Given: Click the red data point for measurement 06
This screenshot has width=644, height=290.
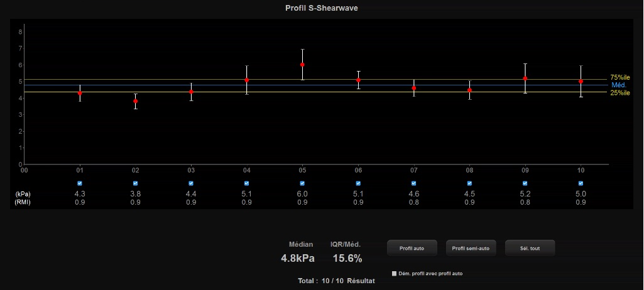Looking at the screenshot, I should point(358,80).
